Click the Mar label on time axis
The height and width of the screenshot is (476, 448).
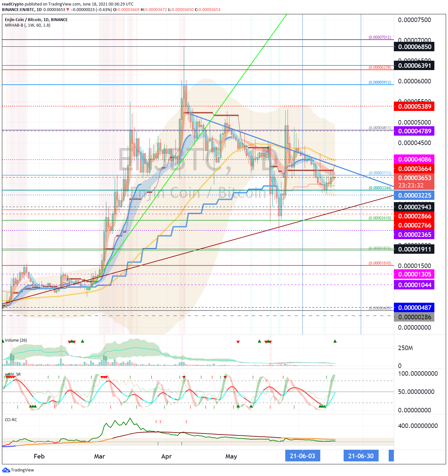[100, 456]
